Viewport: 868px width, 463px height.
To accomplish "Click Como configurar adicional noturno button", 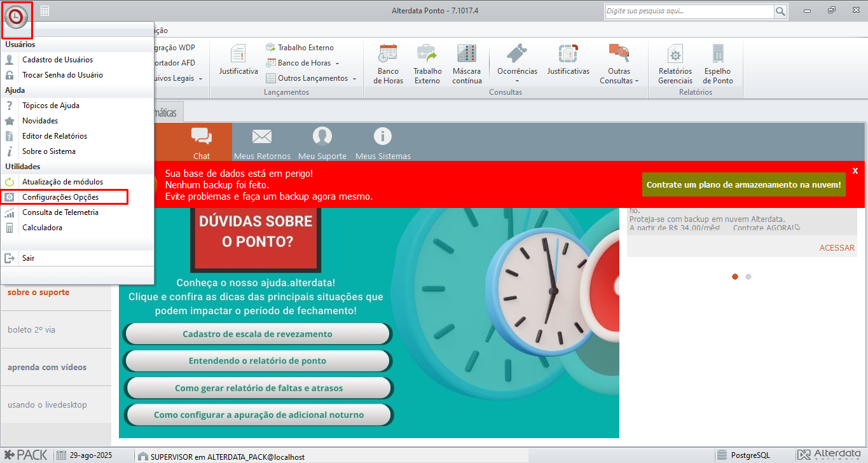I will [258, 415].
